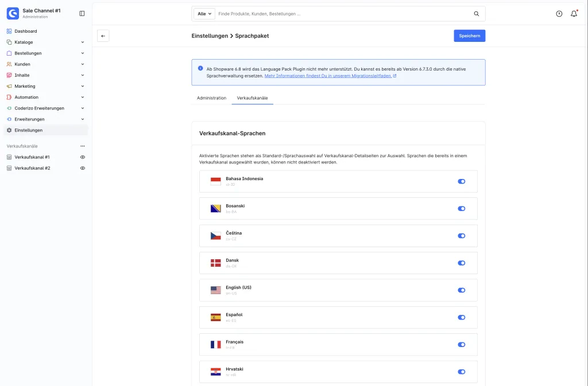588x386 pixels.
Task: Click the Français language row label
Action: pos(234,342)
